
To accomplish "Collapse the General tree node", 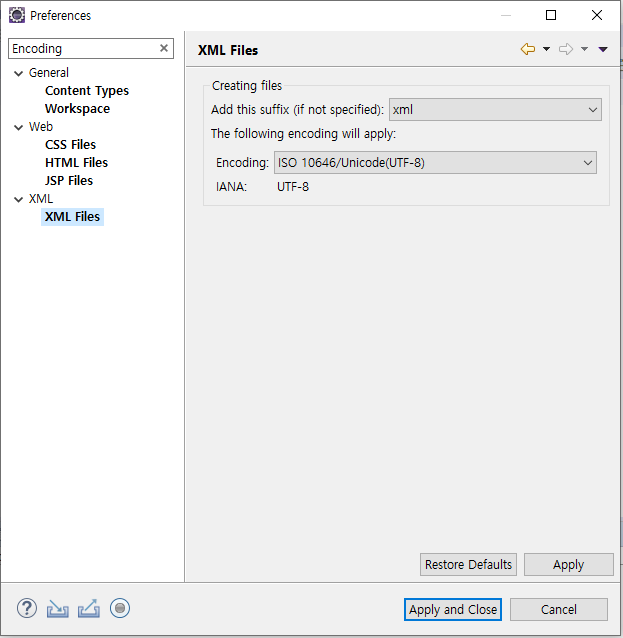I will [19, 73].
